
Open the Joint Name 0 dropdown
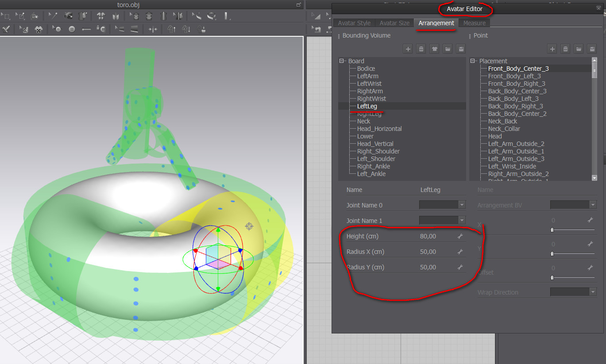(462, 205)
